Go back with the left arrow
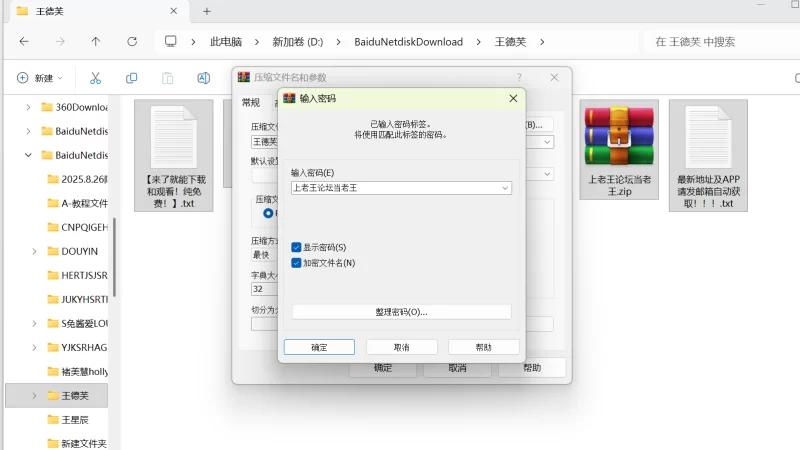Viewport: 800px width, 450px height. point(24,42)
